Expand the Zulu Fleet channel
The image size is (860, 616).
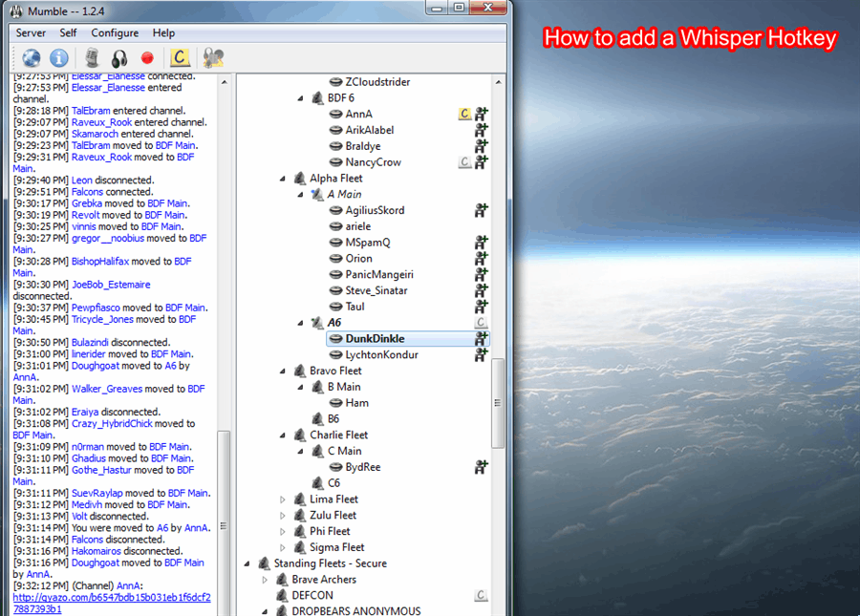coord(283,515)
